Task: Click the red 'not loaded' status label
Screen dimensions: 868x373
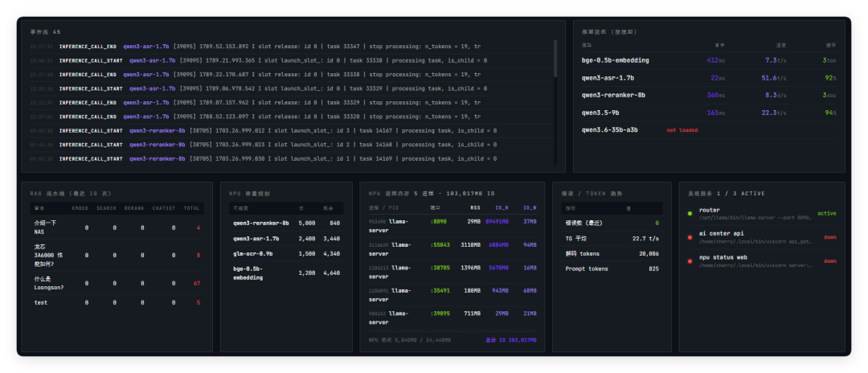Action: 682,130
